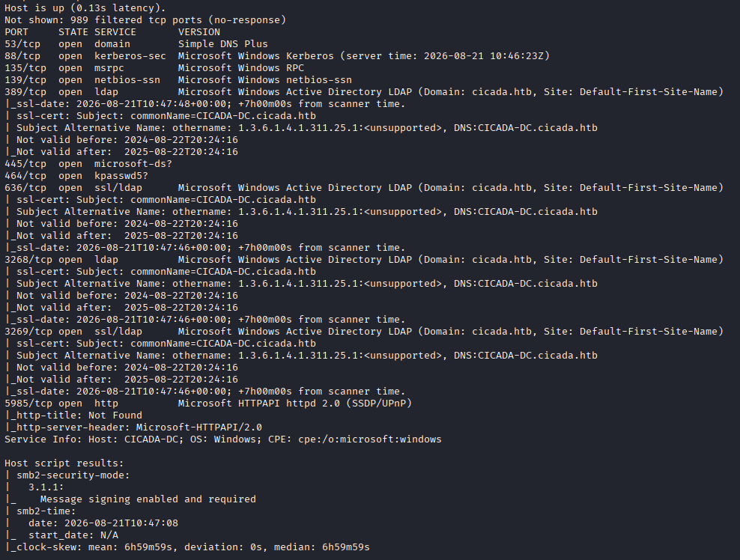Click the 88/tcp kerberos-sec line
740x560 pixels.
(x=277, y=56)
